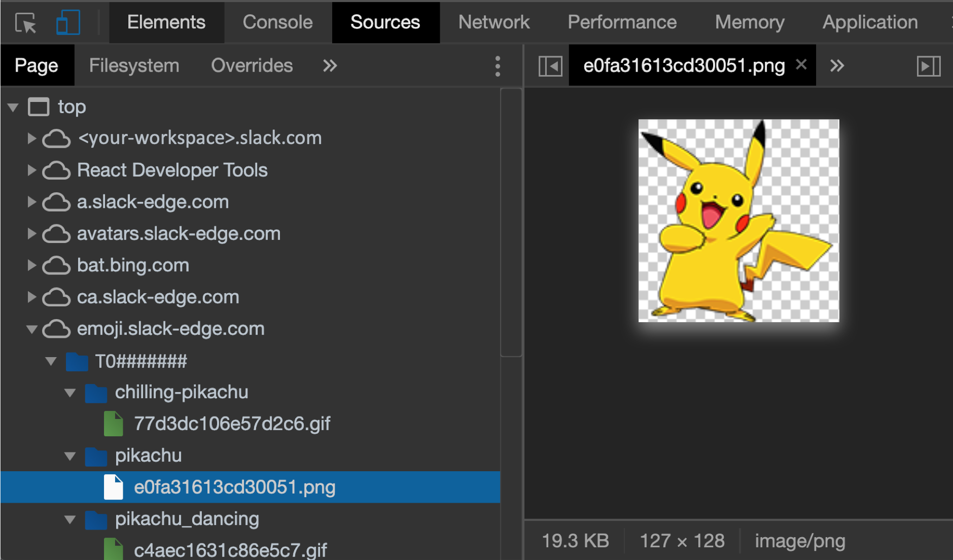
Task: Expand the <your-workspace>.slack.com node
Action: point(31,138)
